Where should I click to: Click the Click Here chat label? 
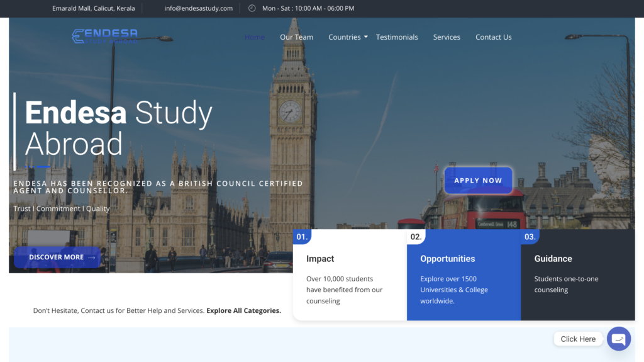(x=578, y=339)
